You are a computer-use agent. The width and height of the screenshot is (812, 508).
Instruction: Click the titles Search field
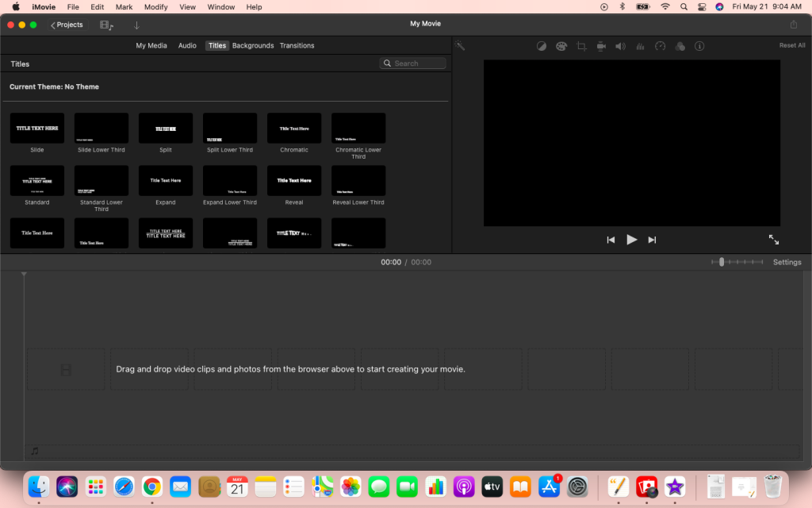coord(412,63)
